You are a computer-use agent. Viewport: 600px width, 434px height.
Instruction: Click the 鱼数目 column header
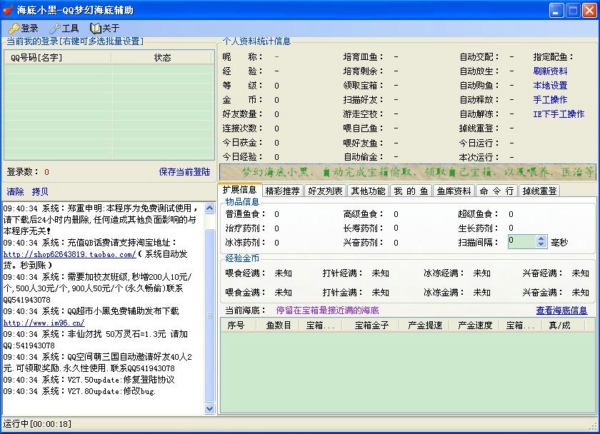tap(278, 325)
